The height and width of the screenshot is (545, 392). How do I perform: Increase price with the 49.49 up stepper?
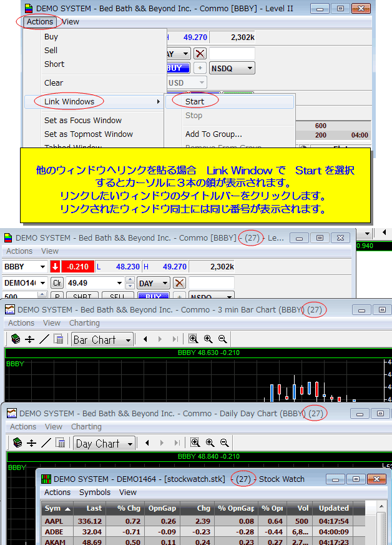130,279
